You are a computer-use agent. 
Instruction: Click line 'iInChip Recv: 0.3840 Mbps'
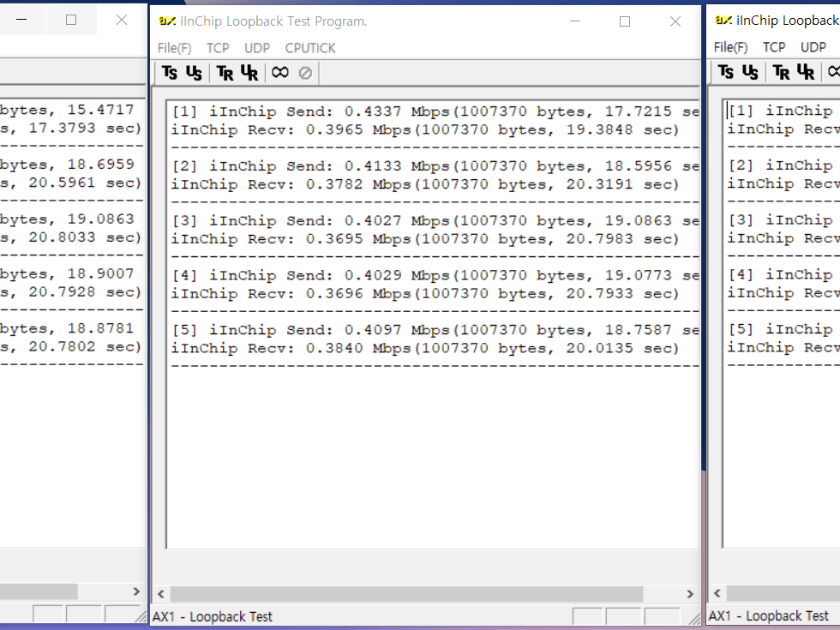click(425, 348)
